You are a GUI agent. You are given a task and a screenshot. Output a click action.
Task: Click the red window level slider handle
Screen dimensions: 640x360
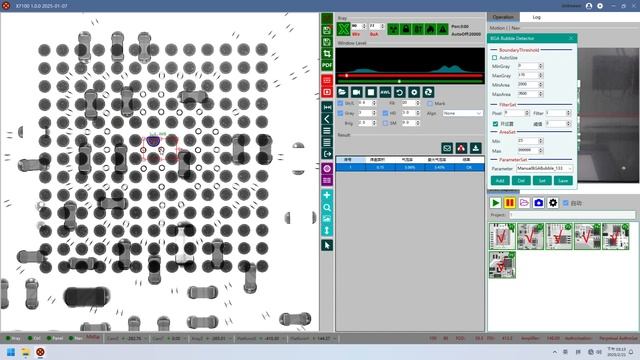(347, 76)
